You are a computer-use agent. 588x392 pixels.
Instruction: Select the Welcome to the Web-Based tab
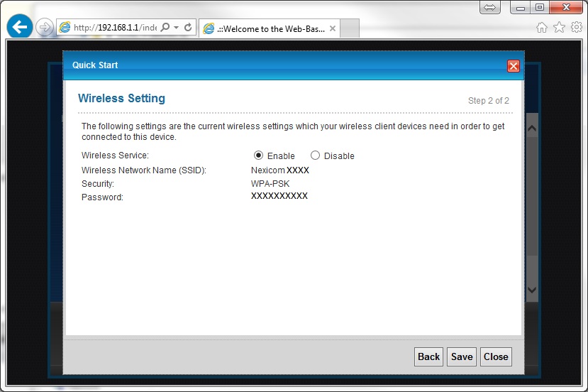[270, 28]
